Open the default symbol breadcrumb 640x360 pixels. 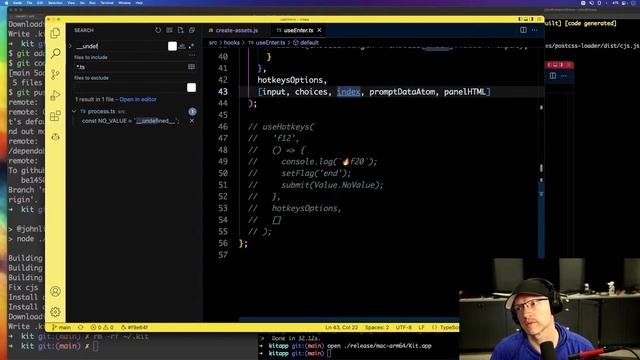click(306, 42)
